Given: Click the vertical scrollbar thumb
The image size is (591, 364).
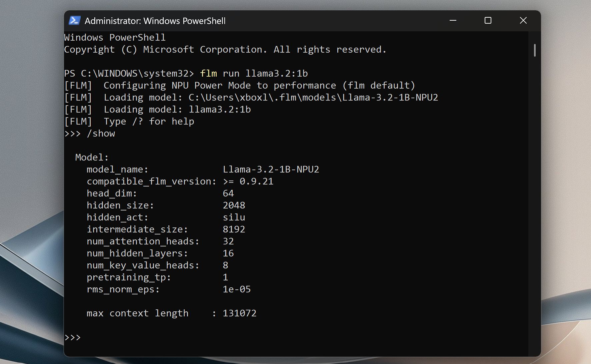Looking at the screenshot, I should (x=535, y=50).
